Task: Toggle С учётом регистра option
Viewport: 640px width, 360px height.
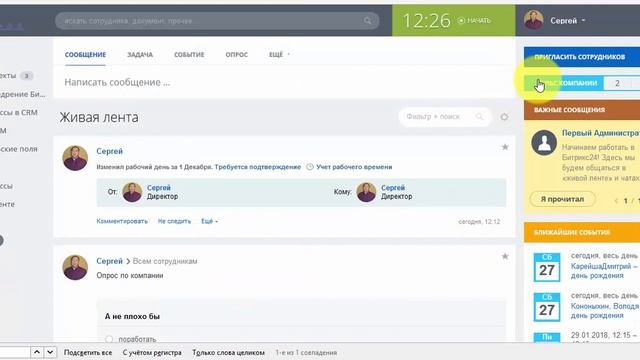Action: point(152,353)
